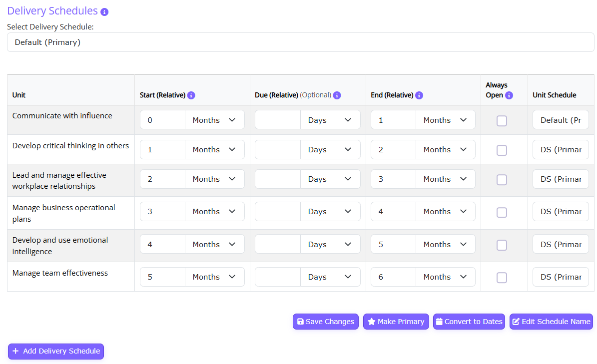Open the Select Delivery Schedule dropdown
The image size is (597, 364).
tap(300, 42)
